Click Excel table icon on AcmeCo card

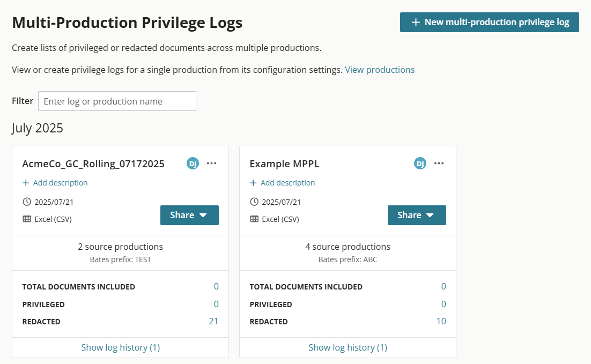pos(27,219)
